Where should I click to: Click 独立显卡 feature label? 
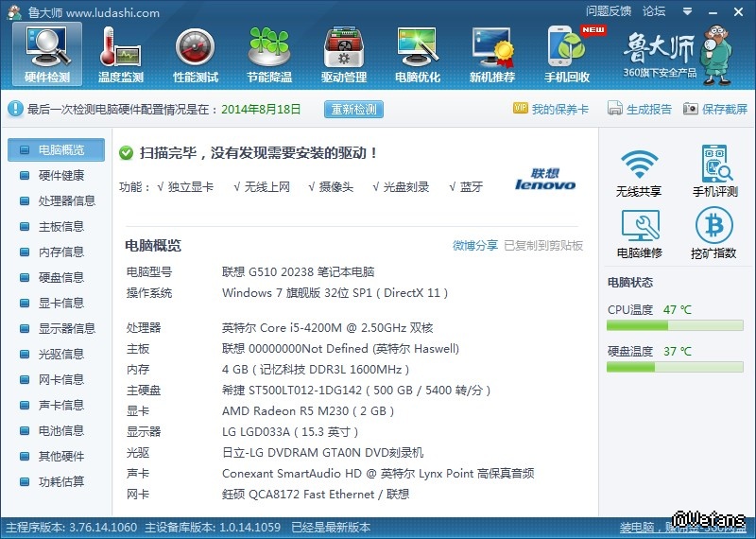click(x=191, y=186)
